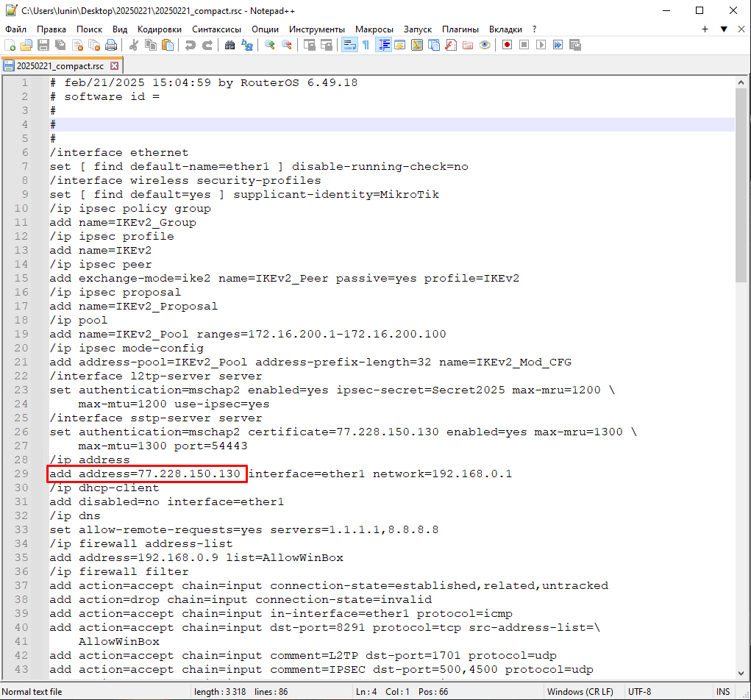Run the macro multiple times icon
751x700 pixels.
[558, 45]
